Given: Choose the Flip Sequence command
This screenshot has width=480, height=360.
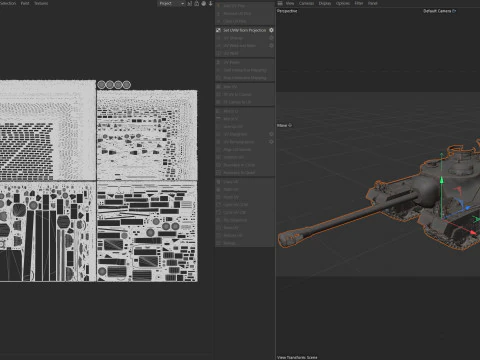Looking at the screenshot, I should (x=245, y=220).
